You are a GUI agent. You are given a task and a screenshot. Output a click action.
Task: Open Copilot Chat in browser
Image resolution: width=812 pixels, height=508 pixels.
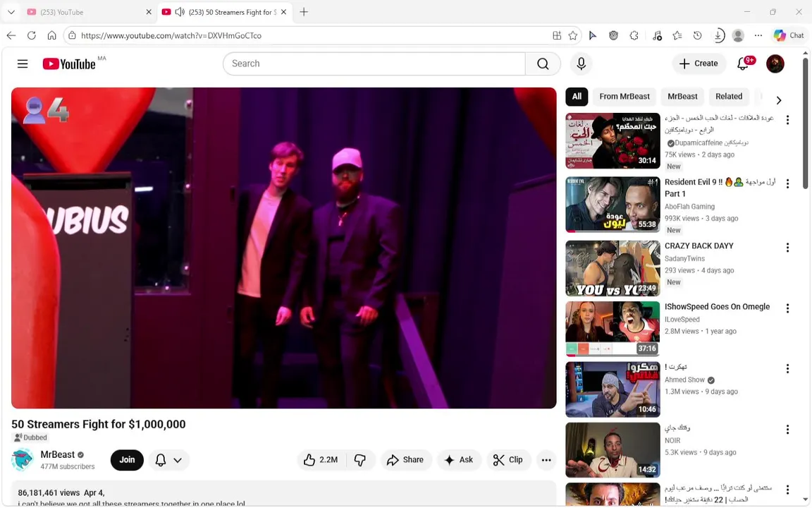click(x=789, y=35)
